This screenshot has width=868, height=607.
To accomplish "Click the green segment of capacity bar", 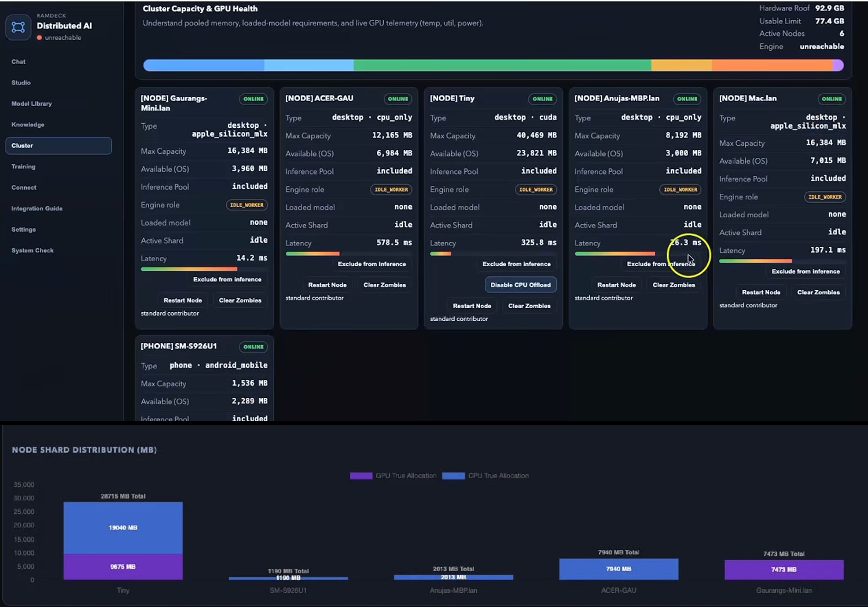I will pos(502,65).
